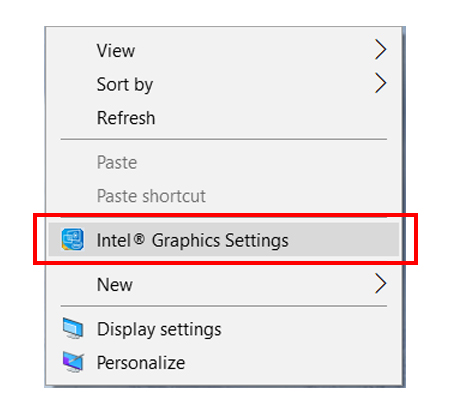Screen dimensions: 450x415
Task: Choose Refresh from the context menu
Action: pyautogui.click(x=126, y=118)
